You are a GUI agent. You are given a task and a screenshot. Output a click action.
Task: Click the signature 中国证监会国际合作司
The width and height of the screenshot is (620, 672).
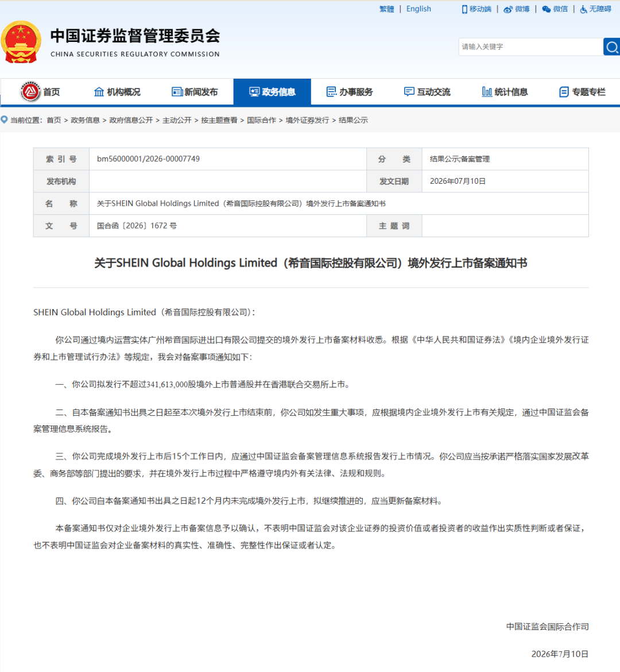click(x=547, y=627)
